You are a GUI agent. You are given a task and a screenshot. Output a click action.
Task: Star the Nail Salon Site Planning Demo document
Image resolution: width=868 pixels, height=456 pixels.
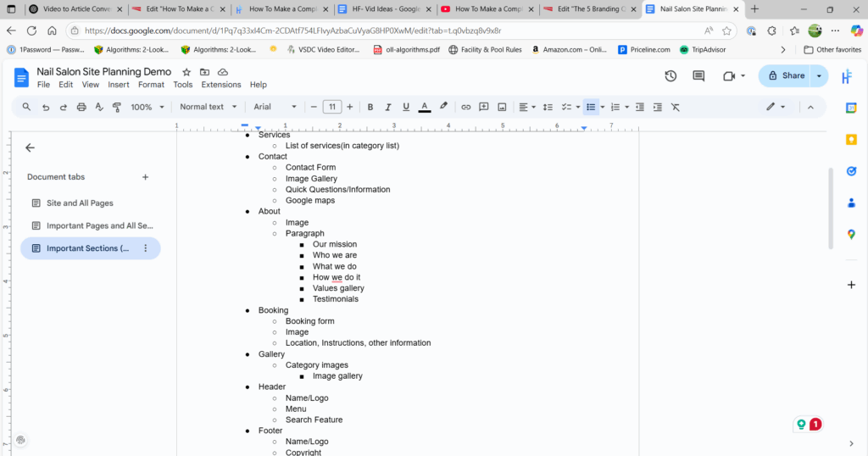186,72
